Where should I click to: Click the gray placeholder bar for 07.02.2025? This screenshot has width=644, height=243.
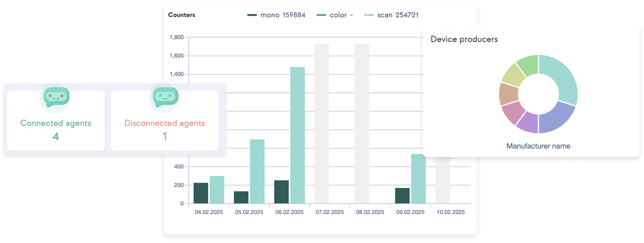[x=322, y=124]
